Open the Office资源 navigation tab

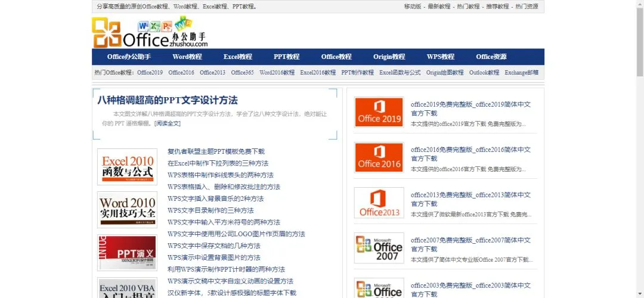491,57
